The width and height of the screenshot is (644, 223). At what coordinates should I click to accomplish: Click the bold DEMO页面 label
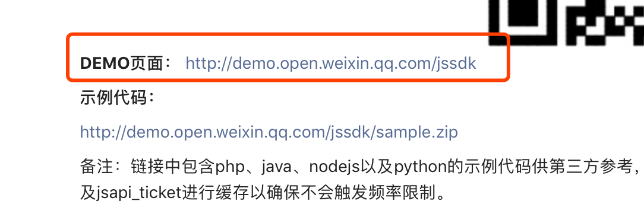(127, 63)
